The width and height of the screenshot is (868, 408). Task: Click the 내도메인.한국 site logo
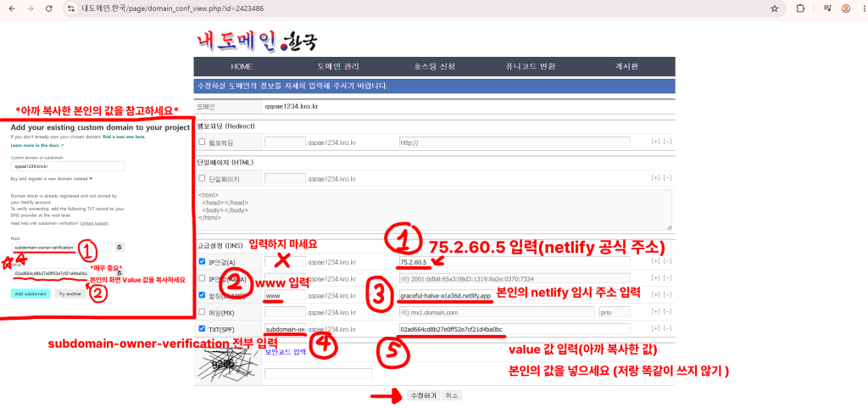(x=258, y=41)
